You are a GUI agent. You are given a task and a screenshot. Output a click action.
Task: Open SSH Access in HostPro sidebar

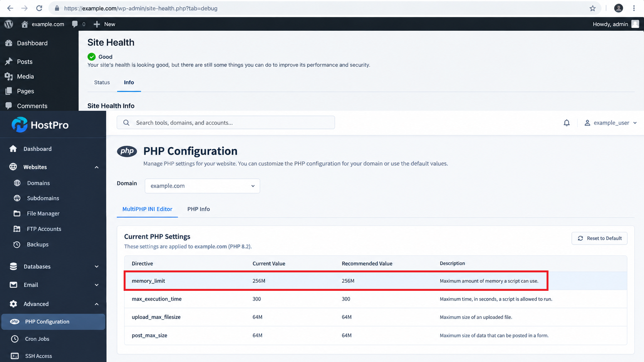tap(39, 356)
